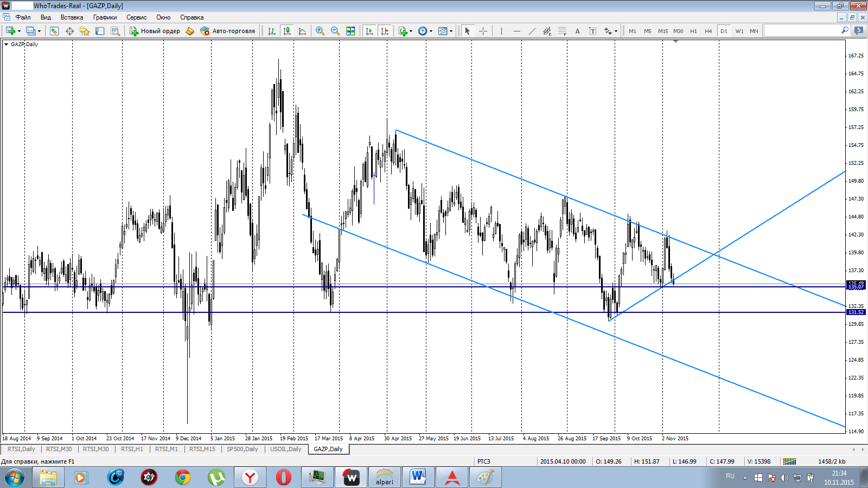The height and width of the screenshot is (488, 868).
Task: Switch to RTSI,H1 chart tab
Action: pos(132,449)
